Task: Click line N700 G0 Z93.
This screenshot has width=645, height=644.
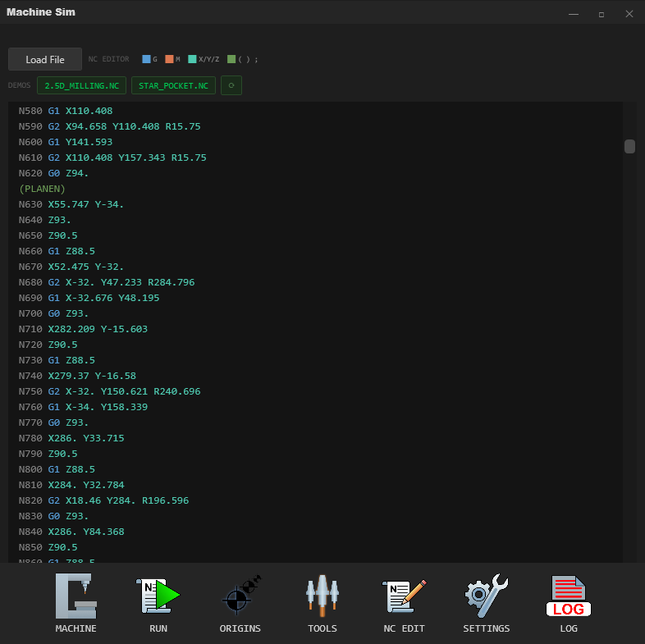Action: click(53, 313)
